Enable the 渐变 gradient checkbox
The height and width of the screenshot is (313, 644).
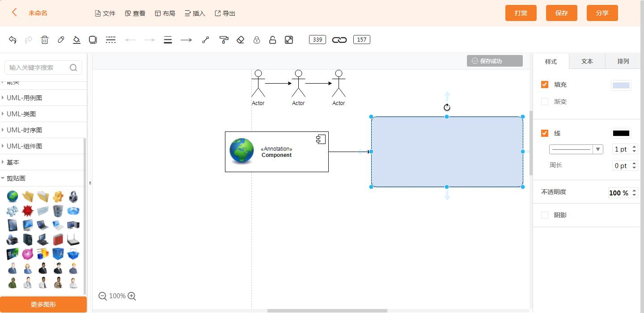(x=545, y=102)
